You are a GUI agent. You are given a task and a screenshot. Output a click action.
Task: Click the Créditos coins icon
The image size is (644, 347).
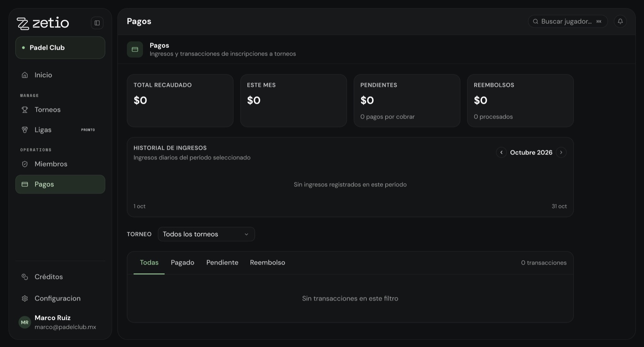(25, 277)
